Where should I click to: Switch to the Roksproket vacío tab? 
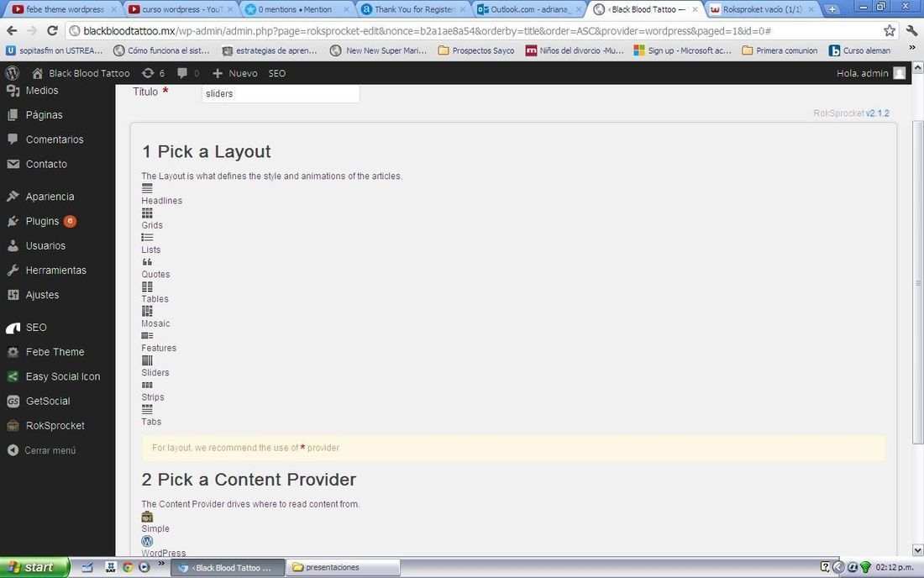click(x=761, y=9)
